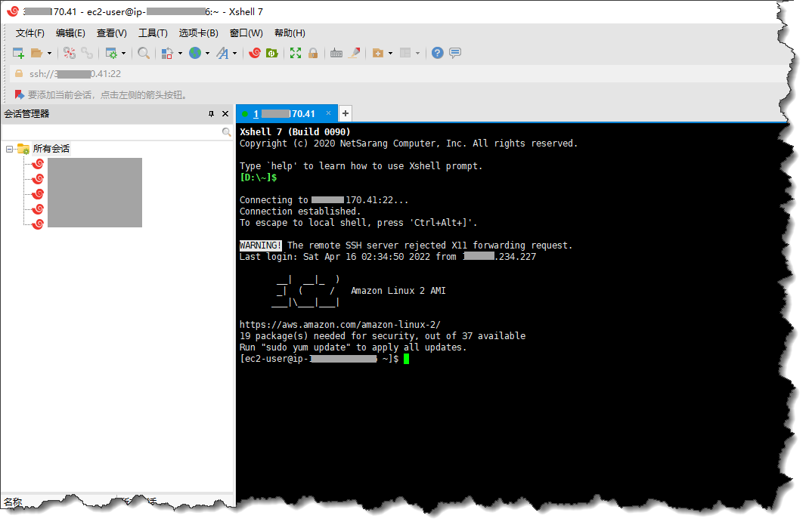
Task: Click the open session folder icon
Action: [37, 53]
